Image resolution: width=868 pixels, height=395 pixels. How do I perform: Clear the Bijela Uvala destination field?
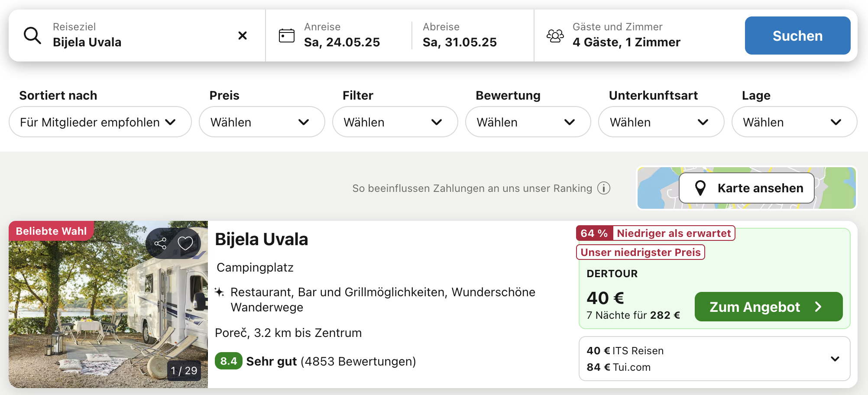point(243,36)
